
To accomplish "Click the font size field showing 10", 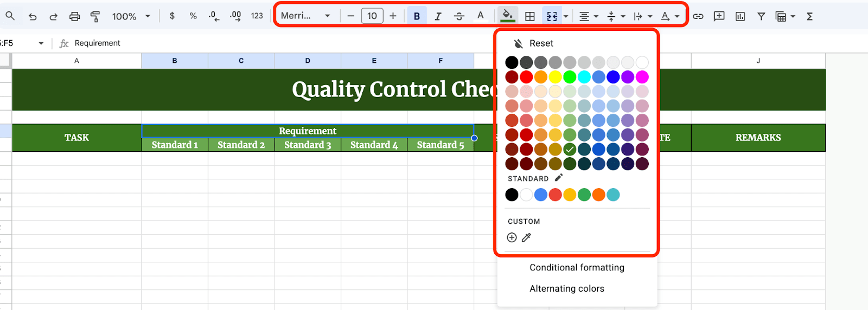I will pyautogui.click(x=372, y=16).
